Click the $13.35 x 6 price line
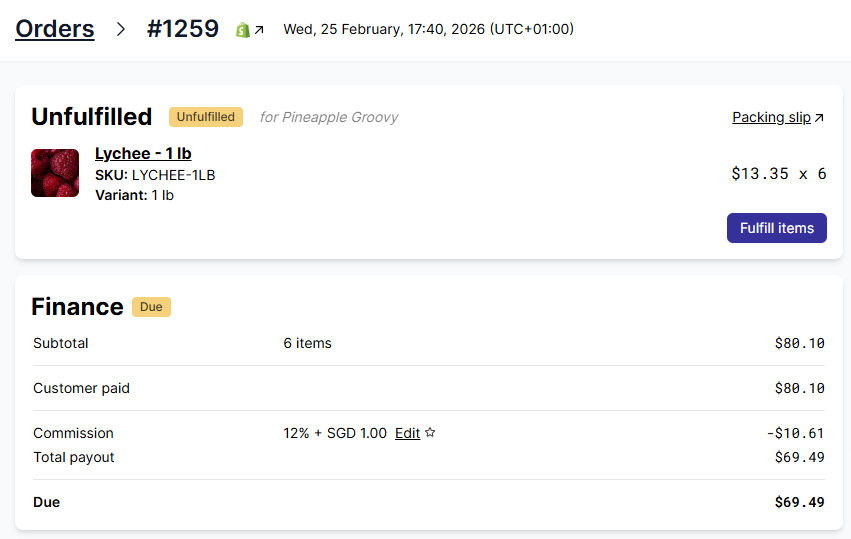This screenshot has width=851, height=539. pos(778,173)
